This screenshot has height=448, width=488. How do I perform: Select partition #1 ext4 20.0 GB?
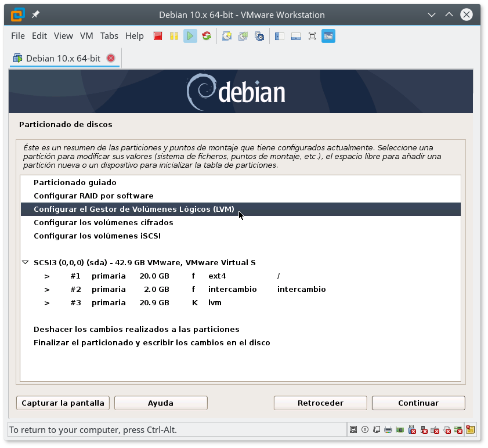click(241, 276)
